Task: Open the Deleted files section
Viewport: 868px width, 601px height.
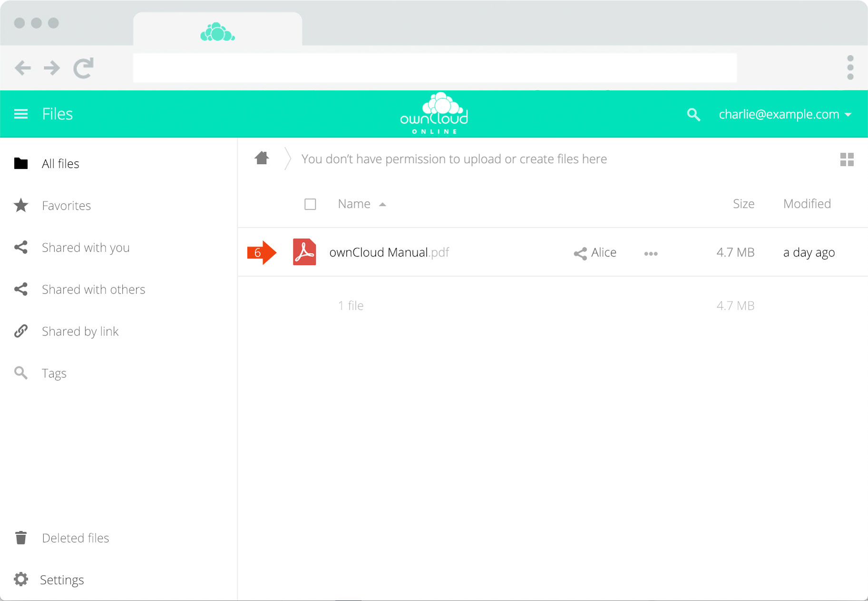Action: tap(75, 538)
